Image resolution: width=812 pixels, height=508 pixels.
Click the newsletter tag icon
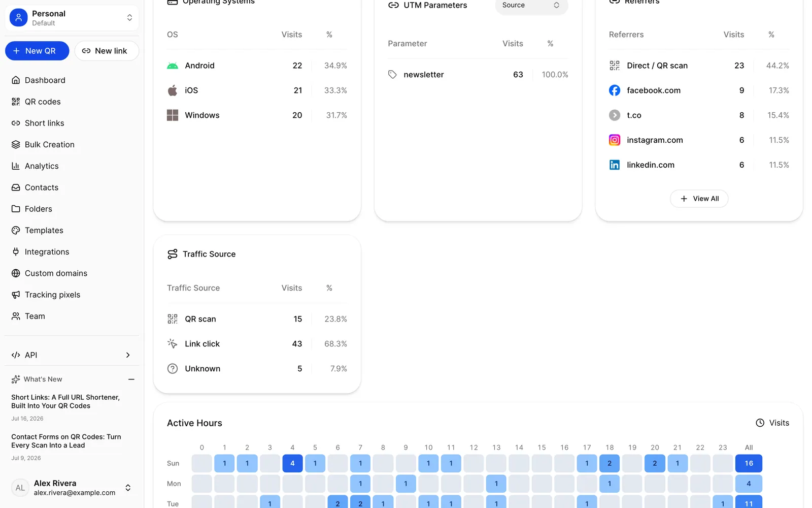[392, 75]
